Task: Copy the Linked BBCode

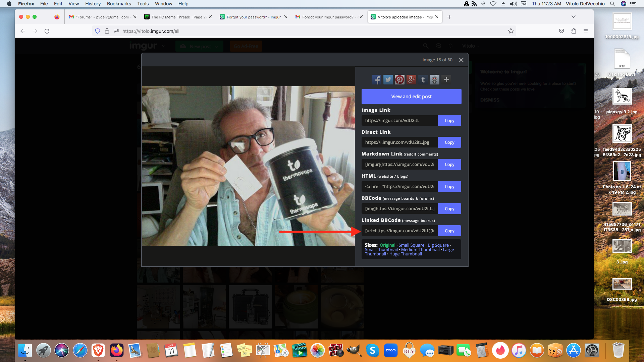Action: [x=449, y=231]
